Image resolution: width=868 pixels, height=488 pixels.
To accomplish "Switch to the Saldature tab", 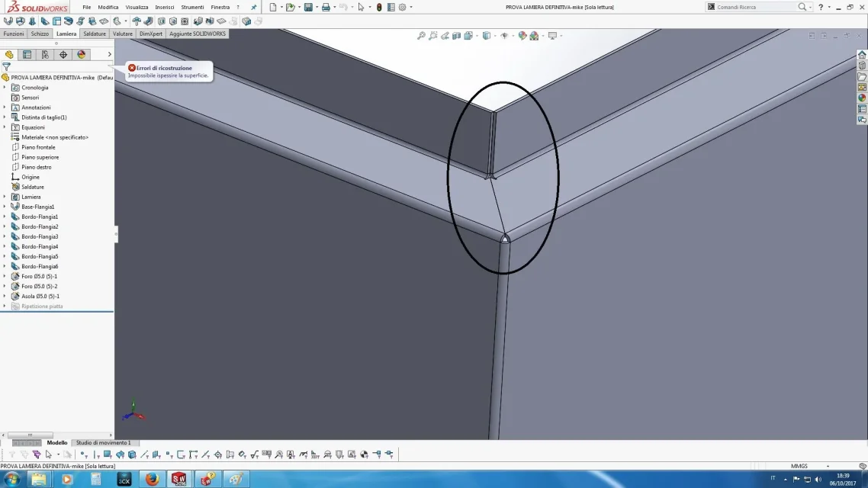I will pos(94,34).
